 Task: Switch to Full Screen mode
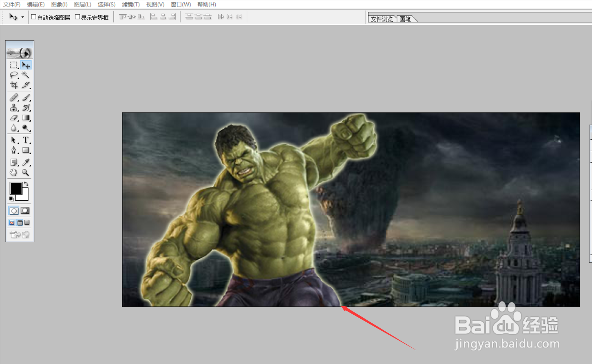27,223
